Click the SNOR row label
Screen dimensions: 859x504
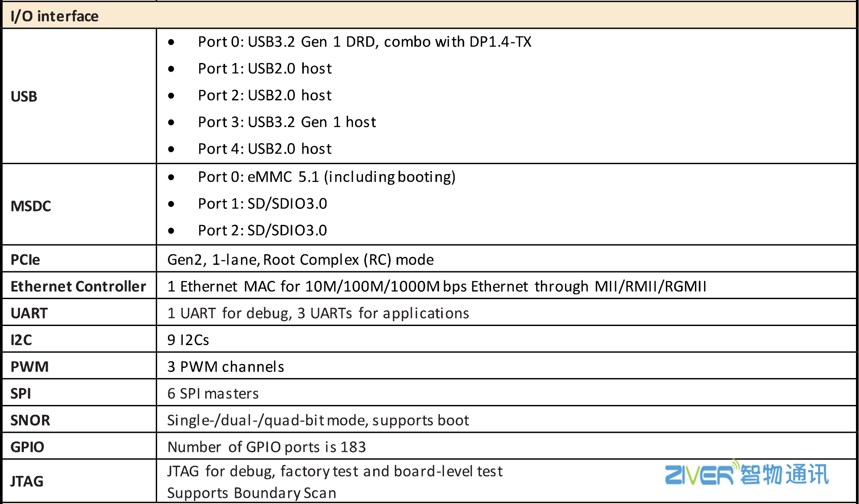(30, 420)
